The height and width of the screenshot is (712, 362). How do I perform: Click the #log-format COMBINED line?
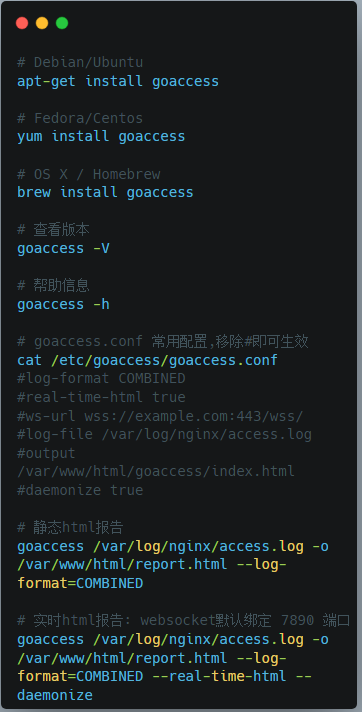[101, 378]
